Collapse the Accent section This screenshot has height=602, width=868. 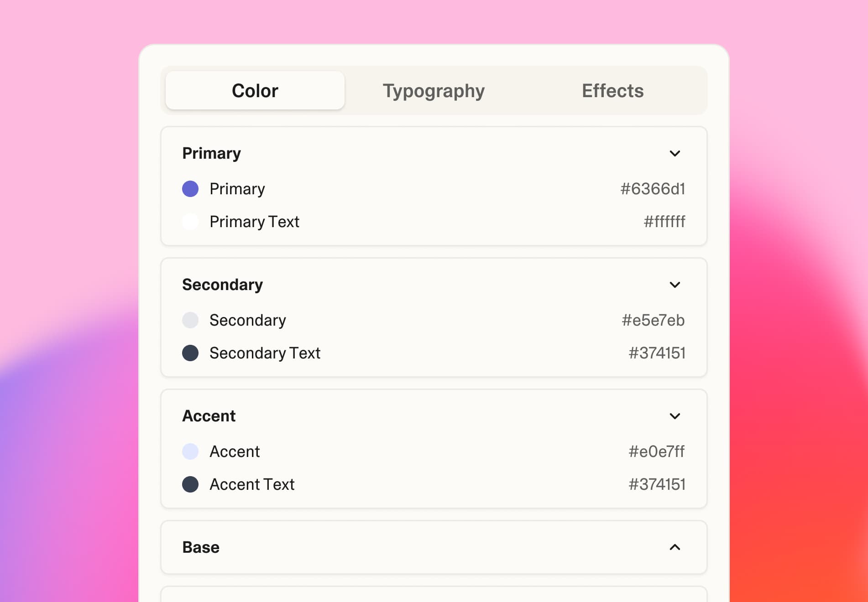[x=675, y=416]
